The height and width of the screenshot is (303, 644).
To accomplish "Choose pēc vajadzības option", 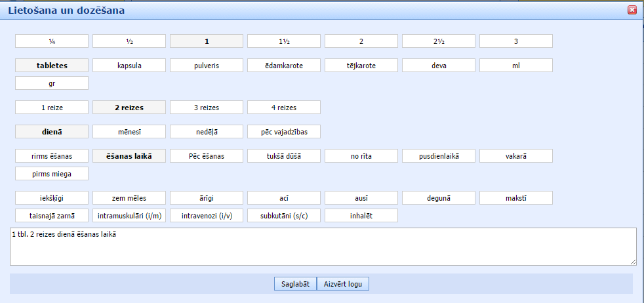I will click(284, 132).
